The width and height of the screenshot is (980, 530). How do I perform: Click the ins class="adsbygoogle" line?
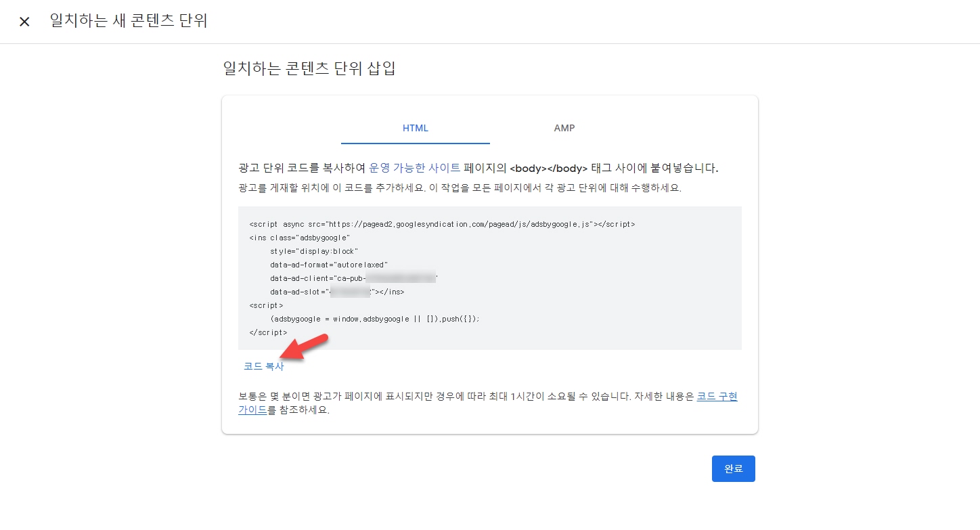tap(300, 238)
